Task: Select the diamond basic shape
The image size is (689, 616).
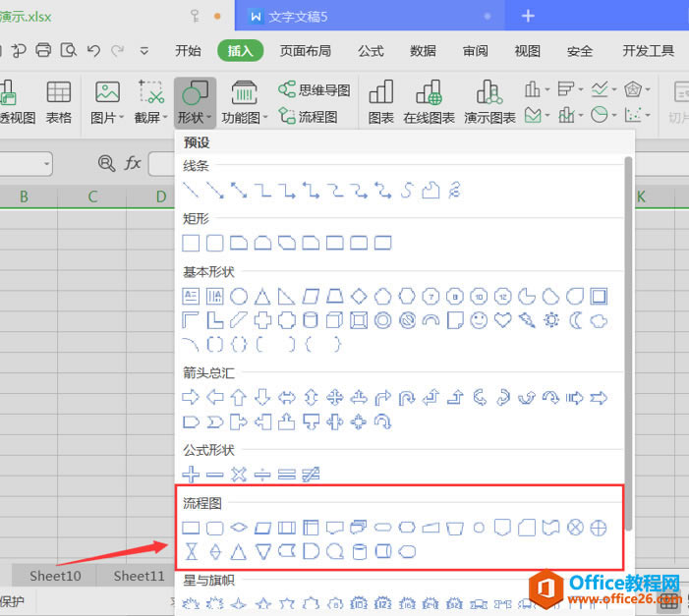Action: pyautogui.click(x=359, y=297)
